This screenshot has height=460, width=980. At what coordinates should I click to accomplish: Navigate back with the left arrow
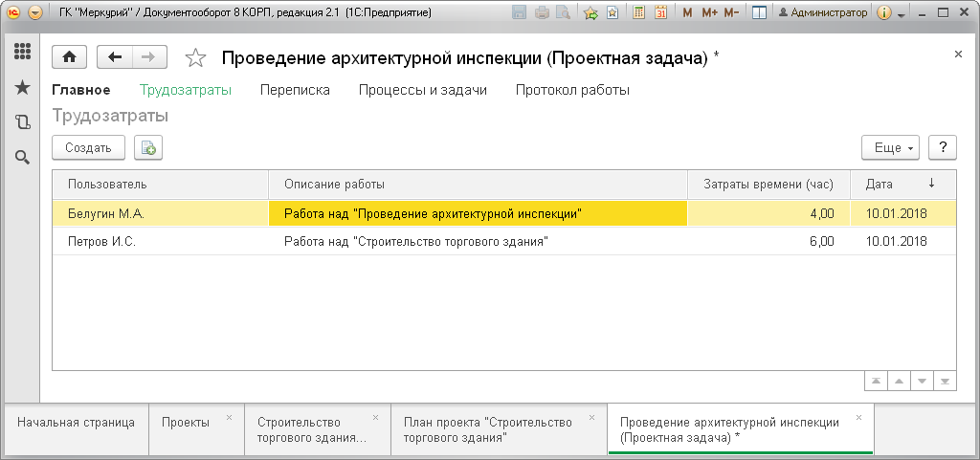tap(115, 57)
